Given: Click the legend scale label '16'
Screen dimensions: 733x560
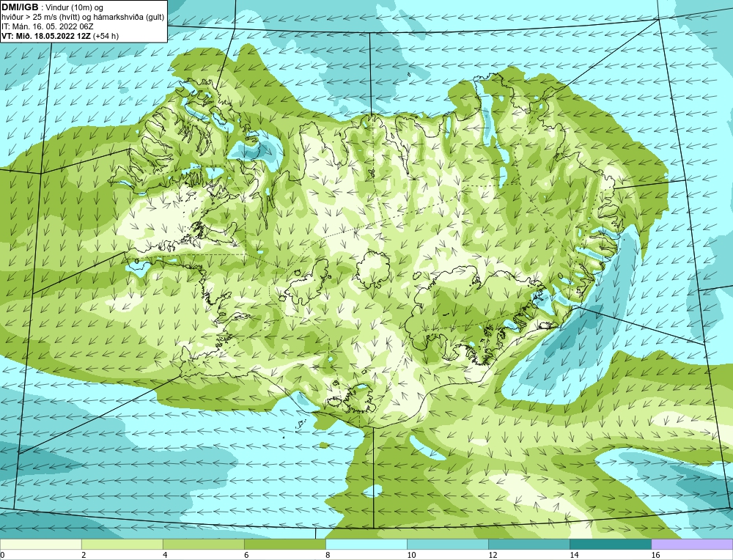Looking at the screenshot, I should [655, 555].
